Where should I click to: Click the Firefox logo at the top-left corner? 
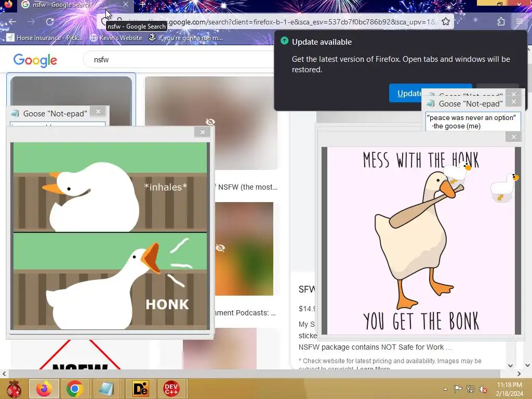pos(8,4)
